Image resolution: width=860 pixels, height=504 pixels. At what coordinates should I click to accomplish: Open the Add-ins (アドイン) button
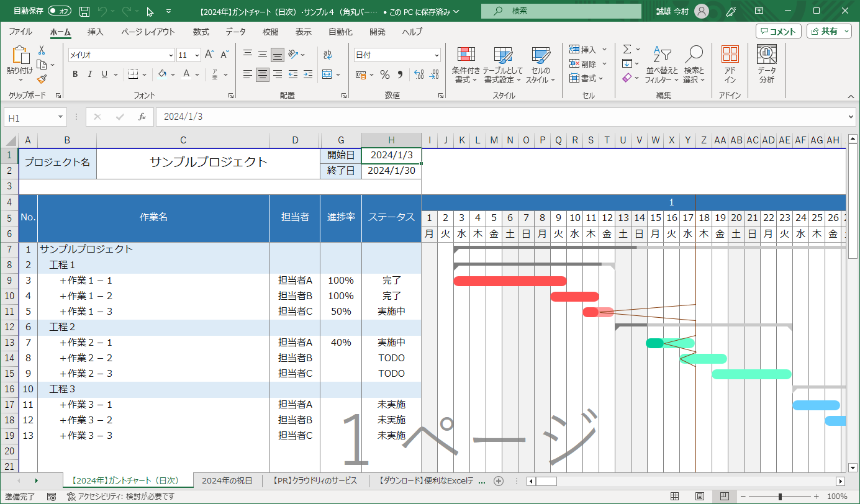point(730,65)
